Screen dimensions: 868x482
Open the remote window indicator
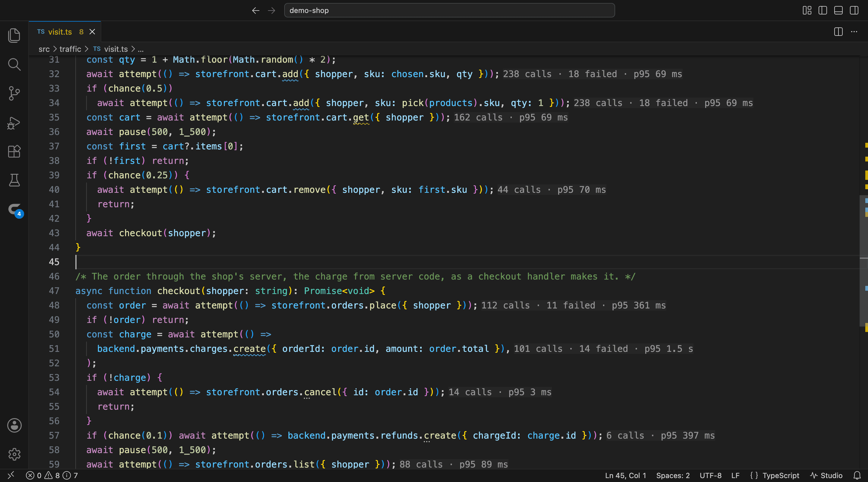[x=11, y=475]
